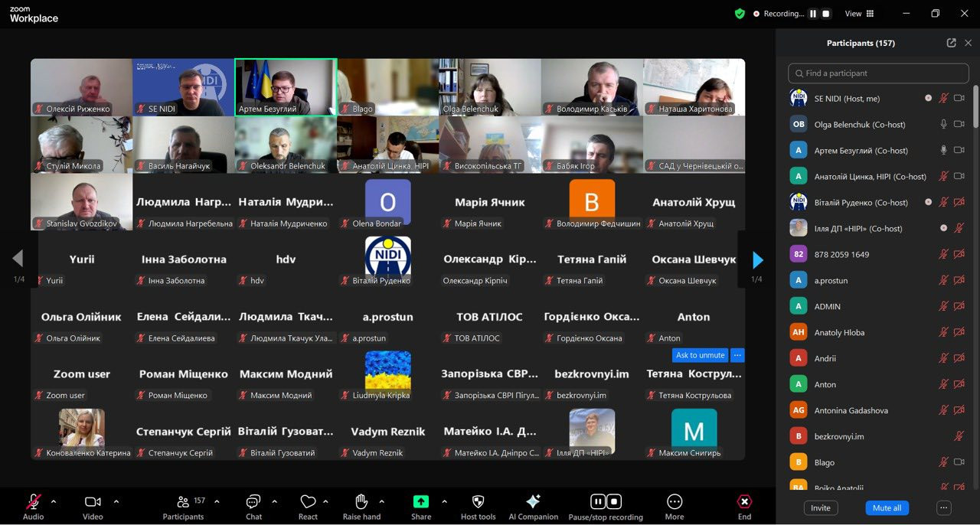Pop out the Participants panel
980x525 pixels.
951,43
